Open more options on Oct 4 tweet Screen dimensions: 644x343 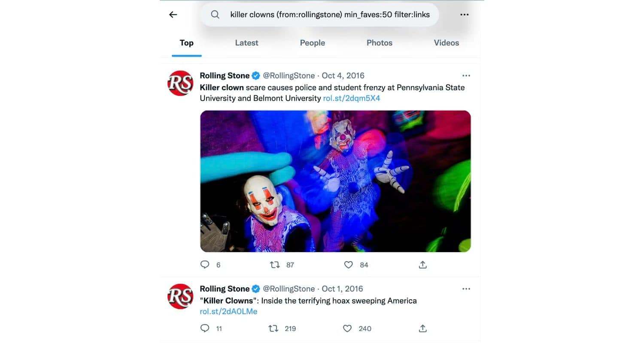[x=466, y=75]
